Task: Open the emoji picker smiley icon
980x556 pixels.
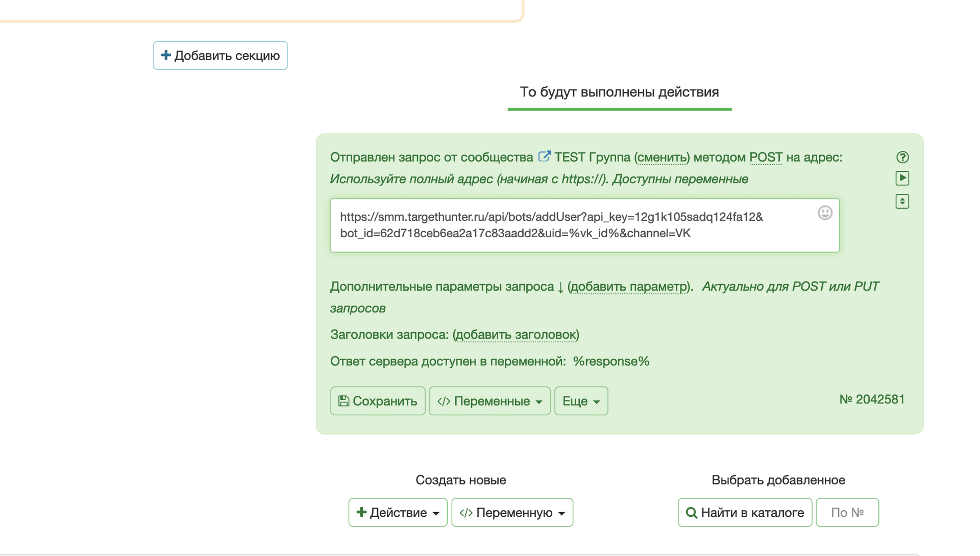Action: point(825,213)
